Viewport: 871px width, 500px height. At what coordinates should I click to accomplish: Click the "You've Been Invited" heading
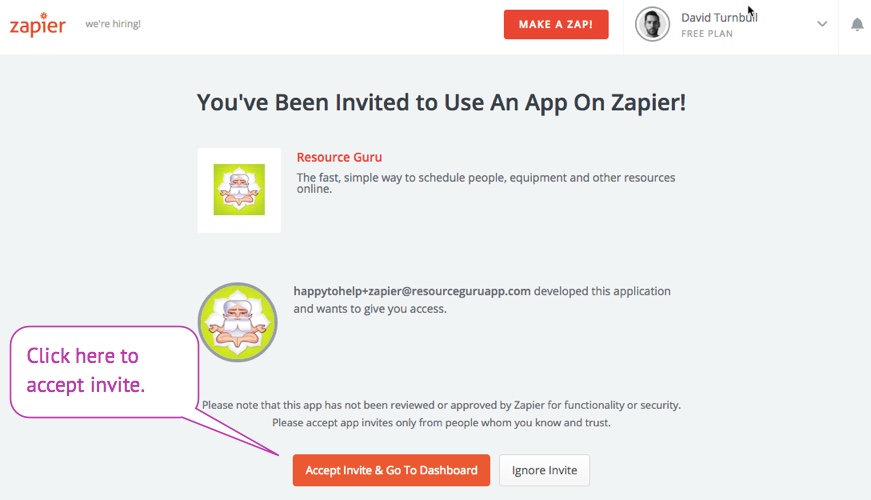click(441, 102)
